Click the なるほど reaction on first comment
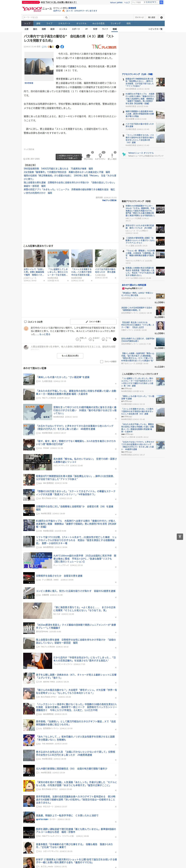The width and height of the screenshot is (186, 868). tap(94, 339)
